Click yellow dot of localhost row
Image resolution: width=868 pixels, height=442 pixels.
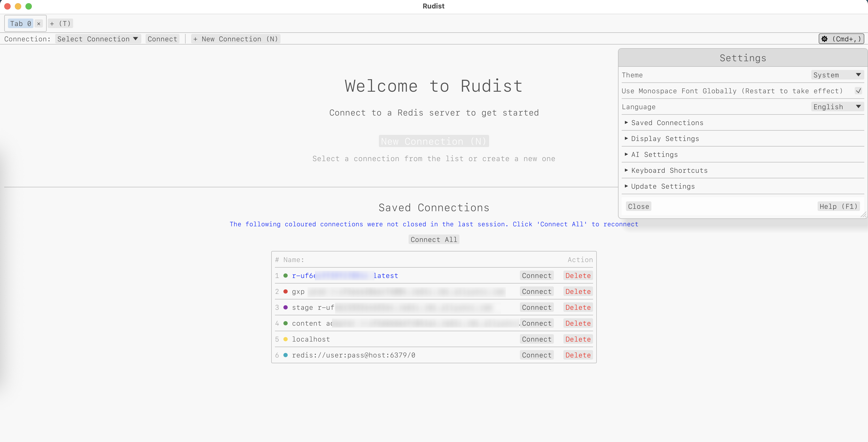(x=286, y=339)
